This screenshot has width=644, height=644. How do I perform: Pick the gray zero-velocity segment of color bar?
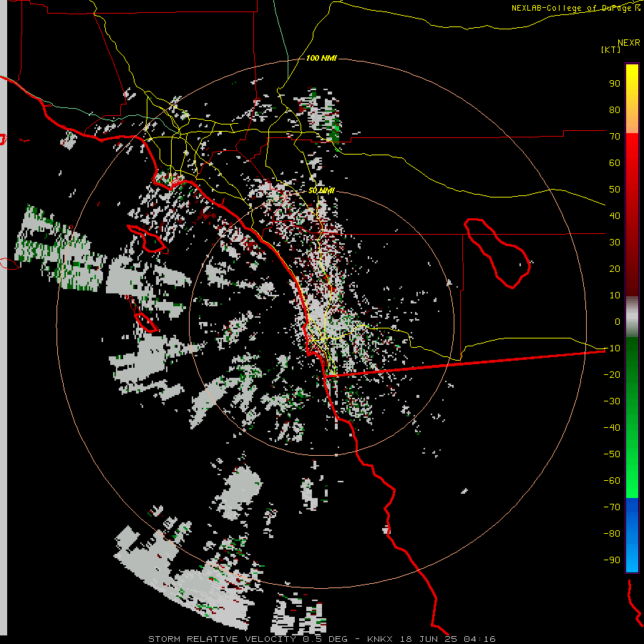click(x=632, y=317)
